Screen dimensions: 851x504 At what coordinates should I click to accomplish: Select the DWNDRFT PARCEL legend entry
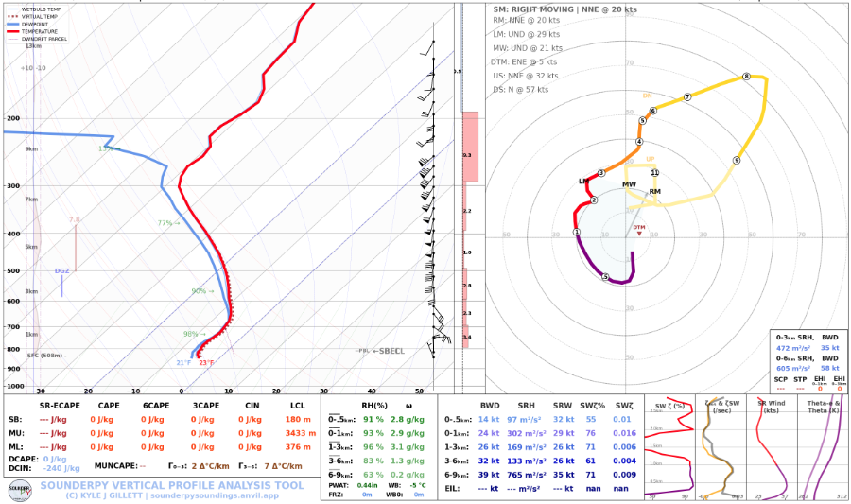pyautogui.click(x=37, y=39)
